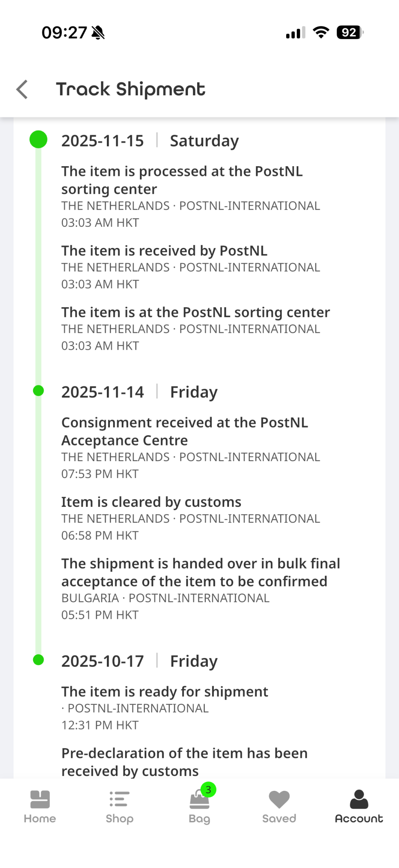399x868 pixels.
Task: Select "The item is received by PostNL" entry
Action: click(164, 251)
